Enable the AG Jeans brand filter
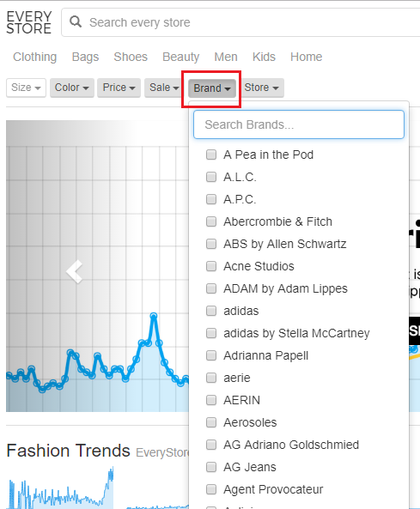Image resolution: width=420 pixels, height=509 pixels. click(x=211, y=467)
